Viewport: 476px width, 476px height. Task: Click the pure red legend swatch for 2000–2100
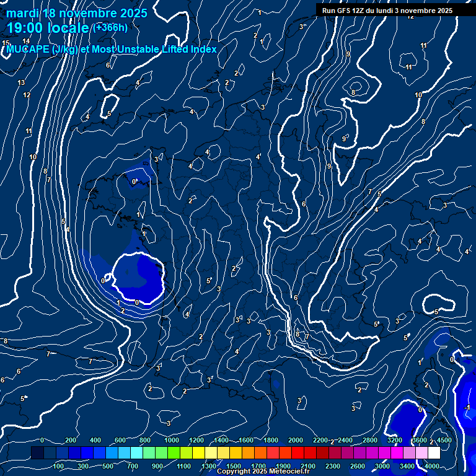pyautogui.click(x=298, y=452)
